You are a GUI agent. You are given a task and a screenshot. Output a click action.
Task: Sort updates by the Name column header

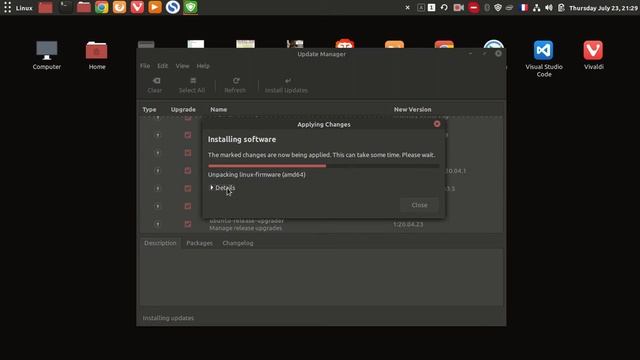pyautogui.click(x=219, y=109)
